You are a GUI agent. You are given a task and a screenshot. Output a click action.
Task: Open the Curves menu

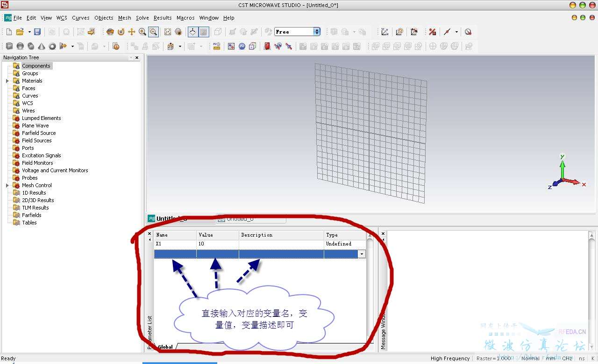coord(80,18)
